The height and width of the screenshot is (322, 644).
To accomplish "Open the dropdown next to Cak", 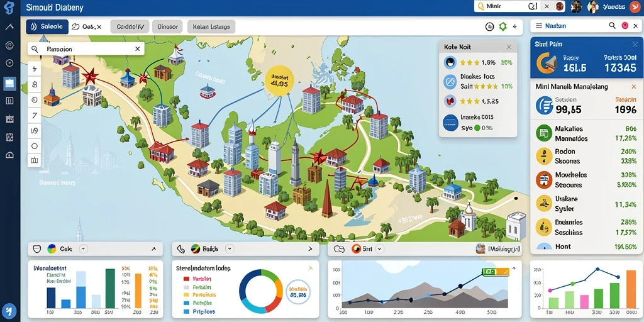I will point(84,248).
